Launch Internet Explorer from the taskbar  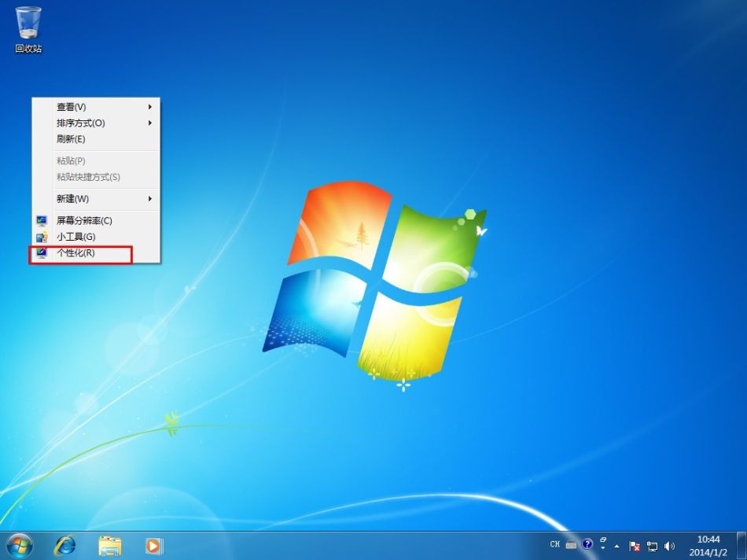coord(64,546)
